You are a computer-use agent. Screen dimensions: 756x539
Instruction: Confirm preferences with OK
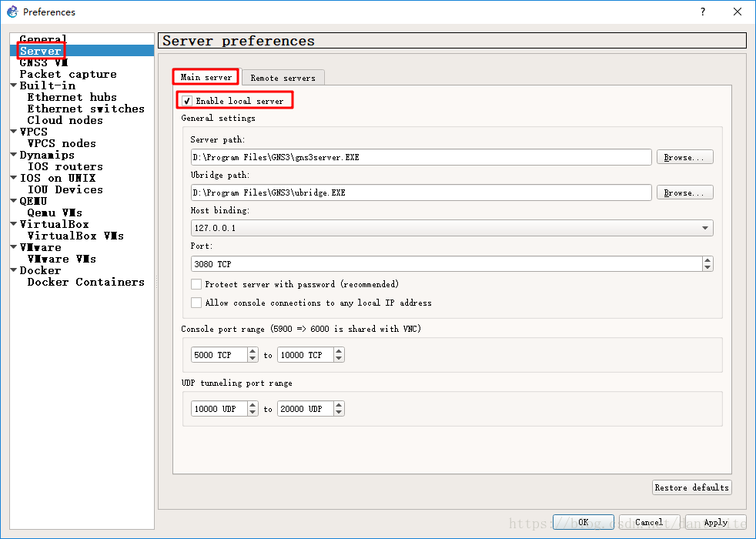point(583,522)
